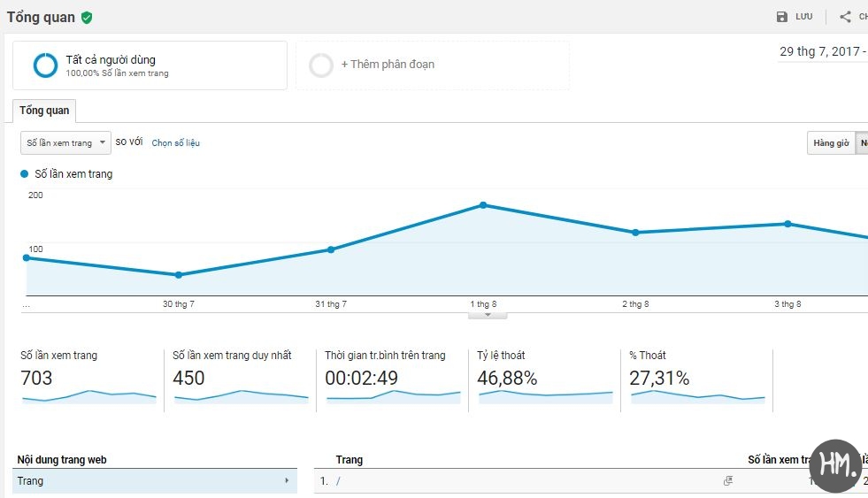Collapse the chart with the arrow handle
This screenshot has height=498, width=868.
coord(488,316)
